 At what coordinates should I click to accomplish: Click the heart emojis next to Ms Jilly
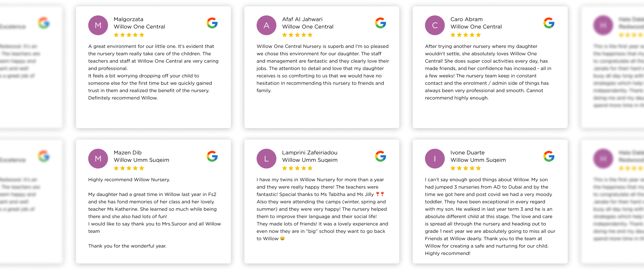[382, 194]
